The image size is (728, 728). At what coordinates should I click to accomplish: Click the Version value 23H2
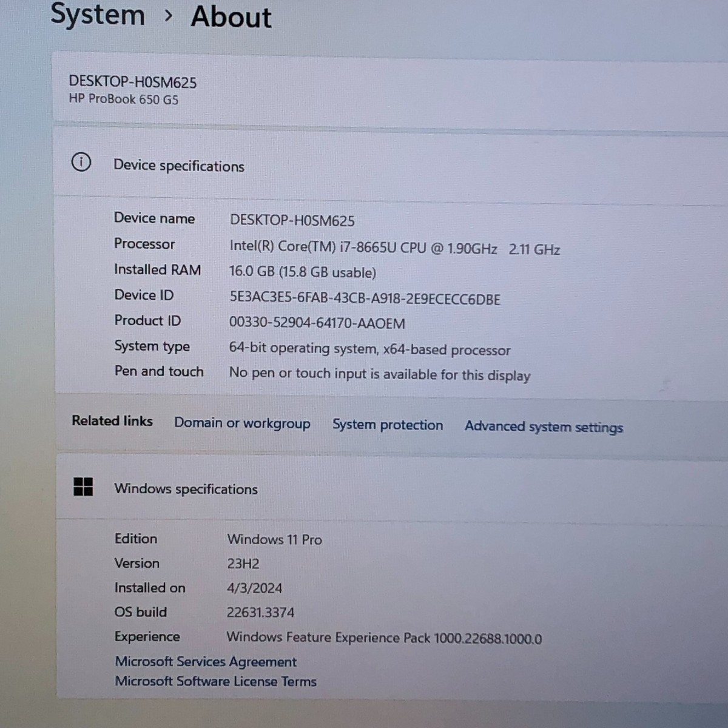[x=243, y=564]
